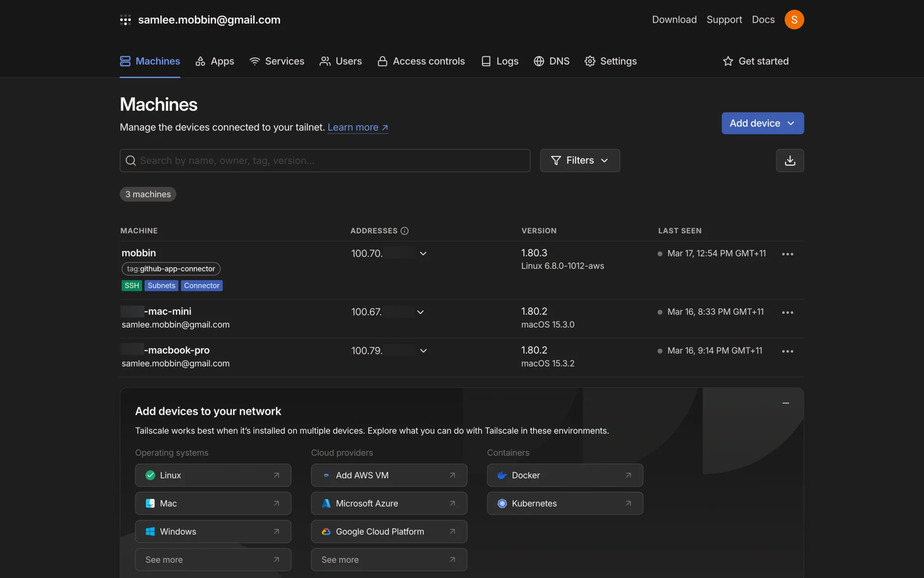Click the export download icon button
This screenshot has height=578, width=924.
[790, 160]
